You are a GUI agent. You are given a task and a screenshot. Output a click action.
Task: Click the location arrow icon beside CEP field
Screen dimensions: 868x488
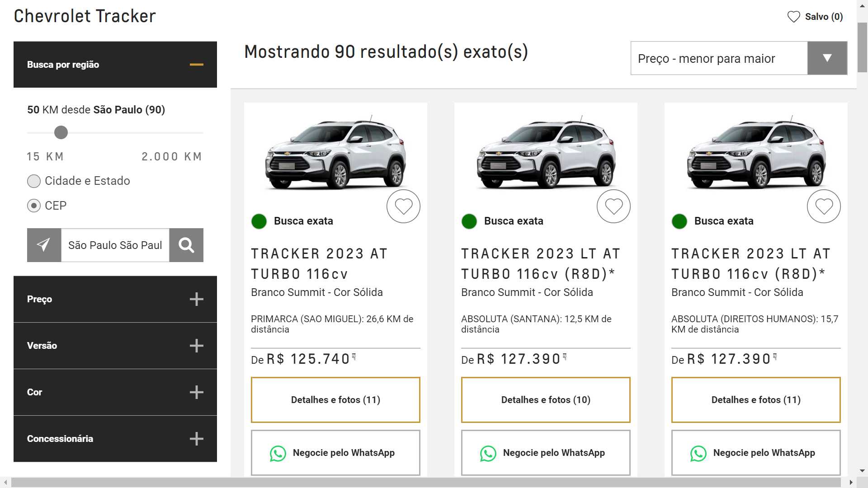[44, 245]
